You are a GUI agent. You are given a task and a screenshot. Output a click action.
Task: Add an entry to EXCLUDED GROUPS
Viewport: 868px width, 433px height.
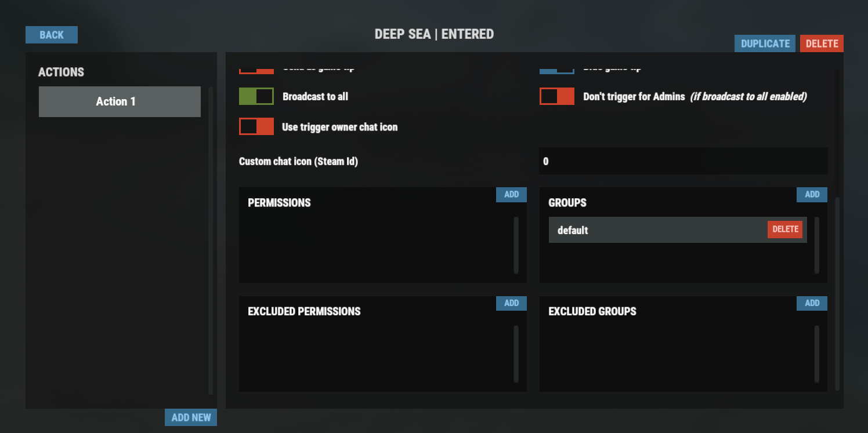click(x=812, y=303)
